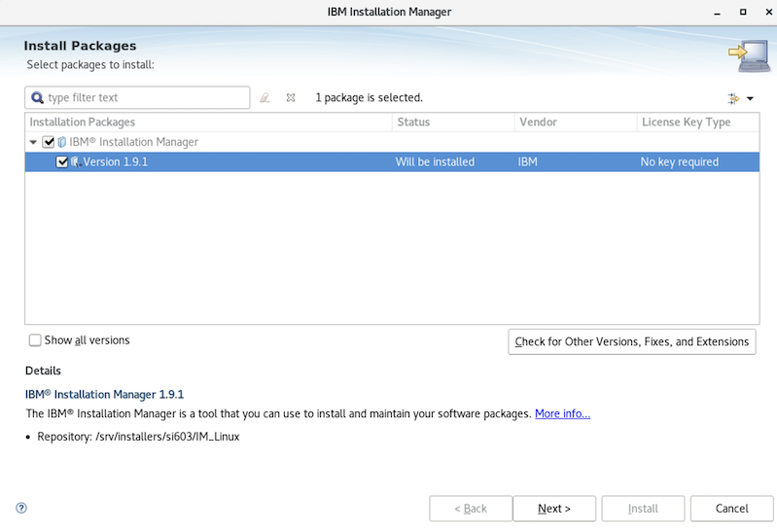Maximize the IBM Installation Manager window
The width and height of the screenshot is (777, 532).
tap(743, 12)
